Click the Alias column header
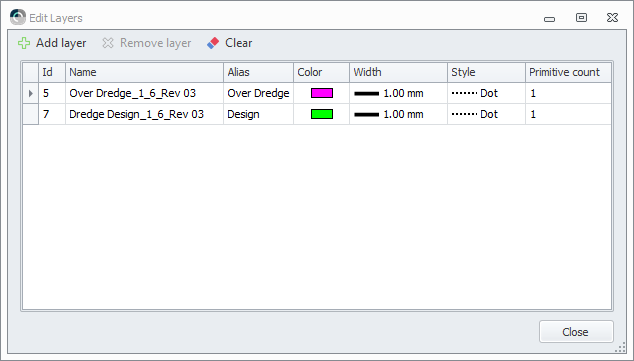The height and width of the screenshot is (361, 634). [258, 72]
